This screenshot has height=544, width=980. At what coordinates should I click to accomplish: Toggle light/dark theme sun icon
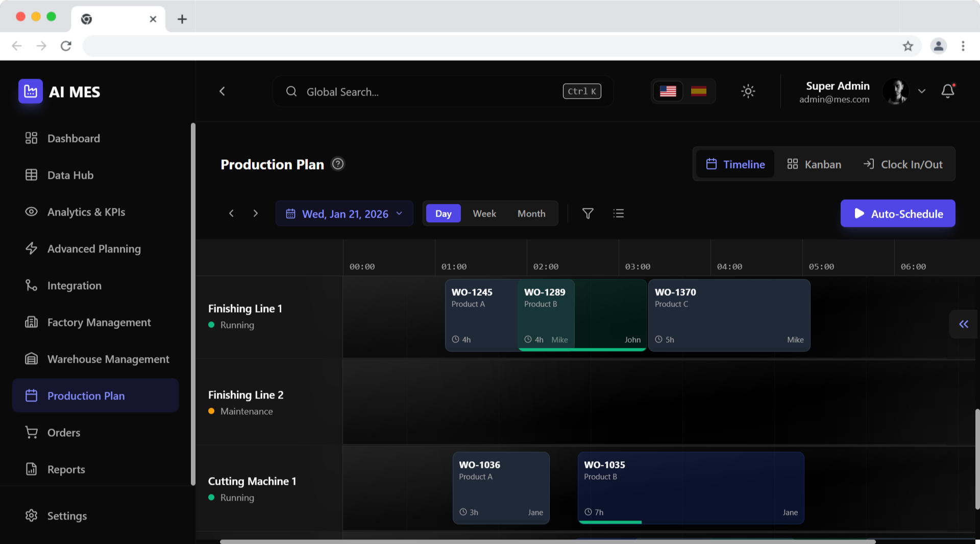click(x=748, y=91)
